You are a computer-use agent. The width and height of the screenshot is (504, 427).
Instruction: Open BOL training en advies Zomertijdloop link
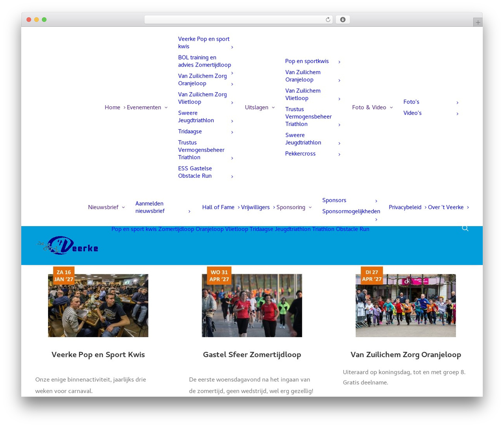pos(204,61)
